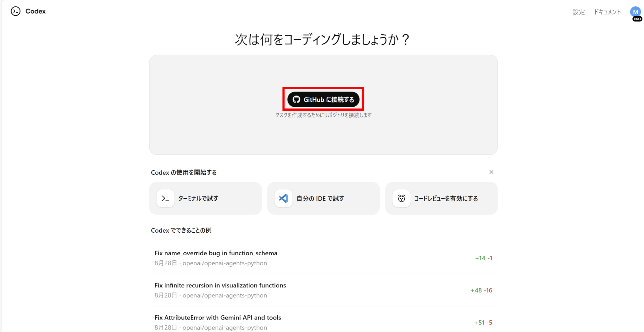Click the +48 -16 diff stats
This screenshot has width=644, height=332.
pos(481,290)
